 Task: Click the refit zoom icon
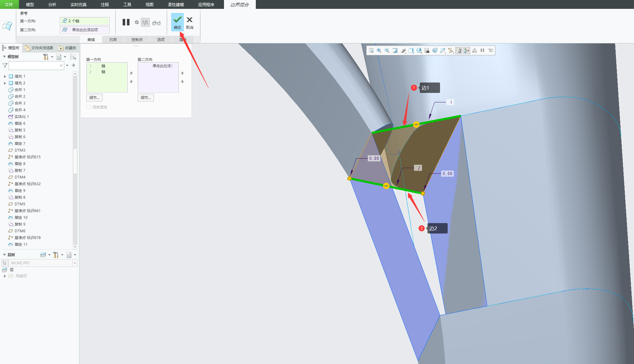point(371,50)
